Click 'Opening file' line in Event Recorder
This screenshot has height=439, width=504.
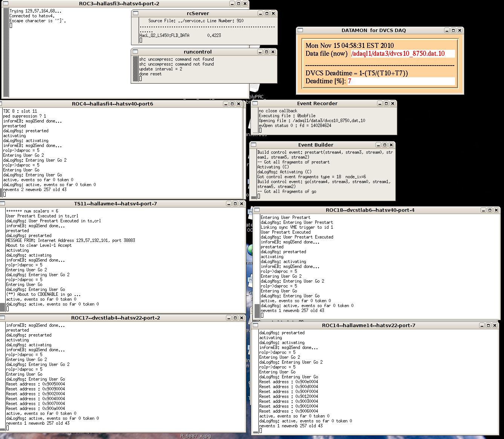[312, 121]
